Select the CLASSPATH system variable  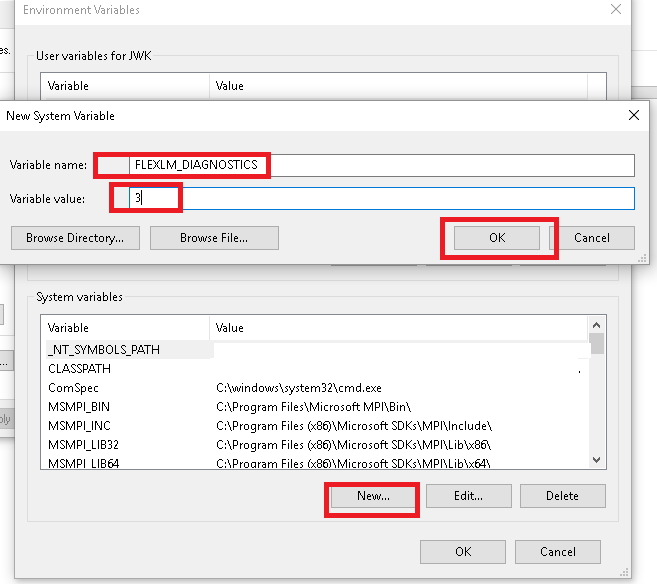pos(80,369)
